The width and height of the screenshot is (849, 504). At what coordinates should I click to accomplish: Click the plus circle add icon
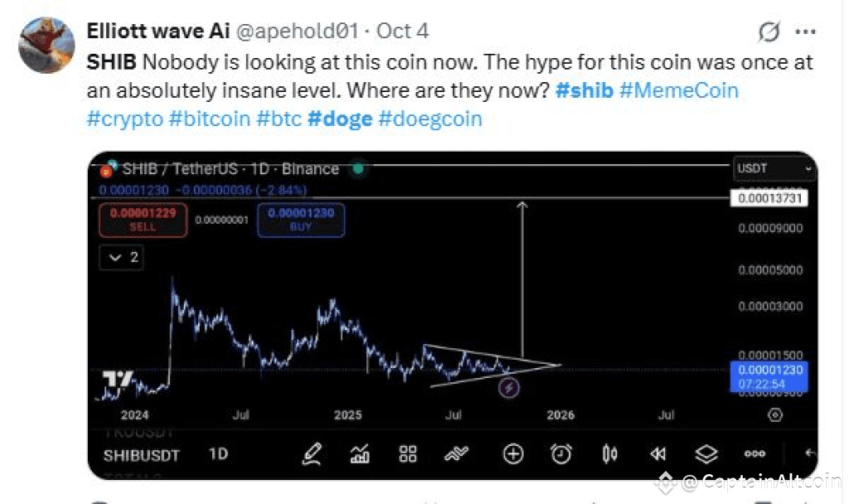(513, 454)
